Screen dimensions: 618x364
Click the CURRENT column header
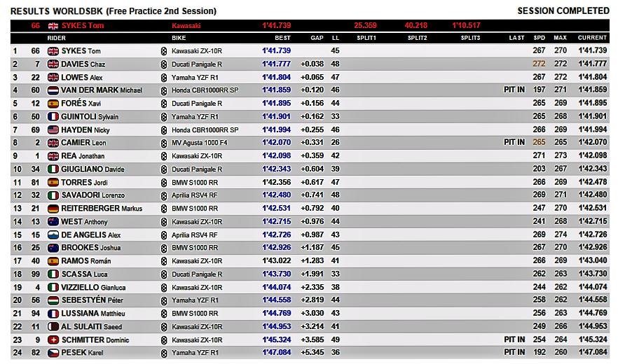[592, 38]
